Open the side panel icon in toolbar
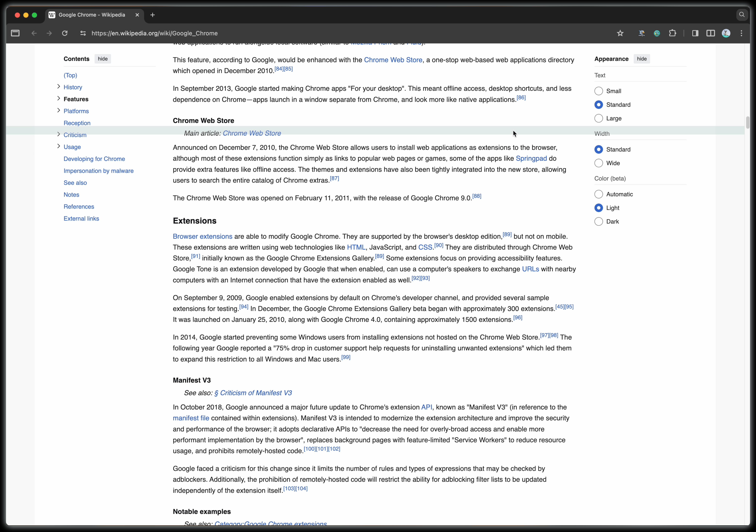This screenshot has width=756, height=532. pyautogui.click(x=695, y=33)
